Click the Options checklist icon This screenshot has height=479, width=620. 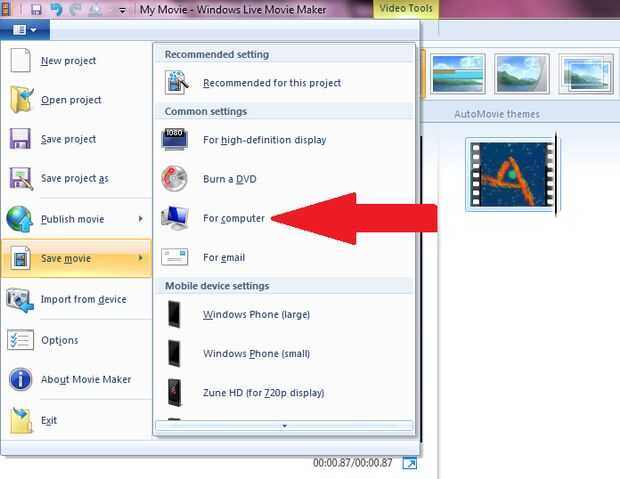click(20, 340)
